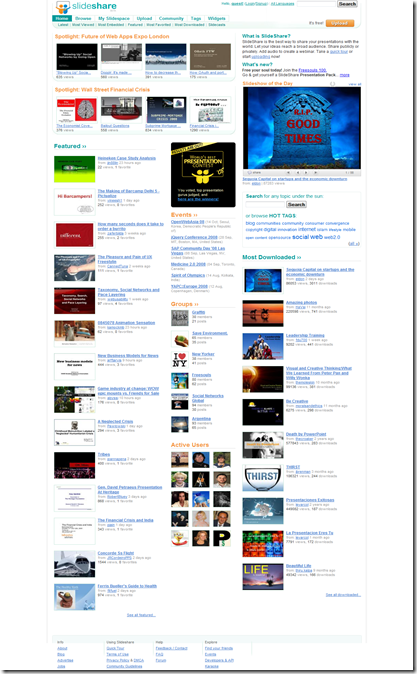The height and width of the screenshot is (674, 417).
Task: Open the Tribes presentation link
Action: 104,454
